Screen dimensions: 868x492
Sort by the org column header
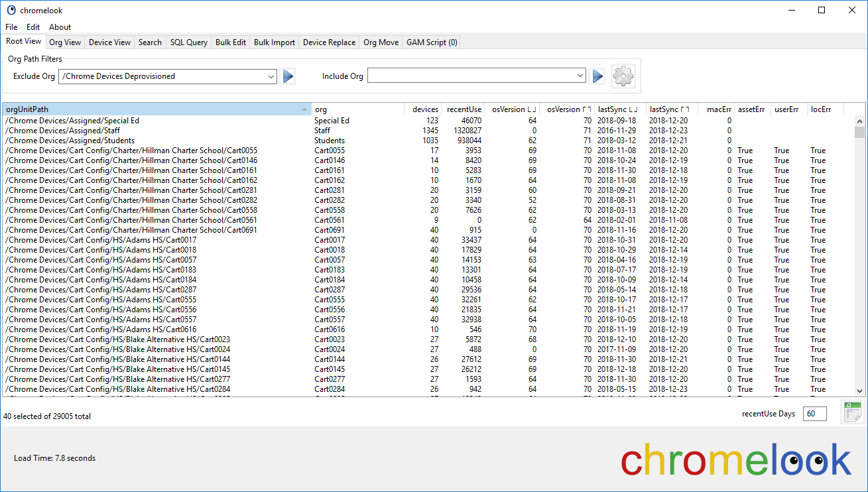tap(357, 109)
